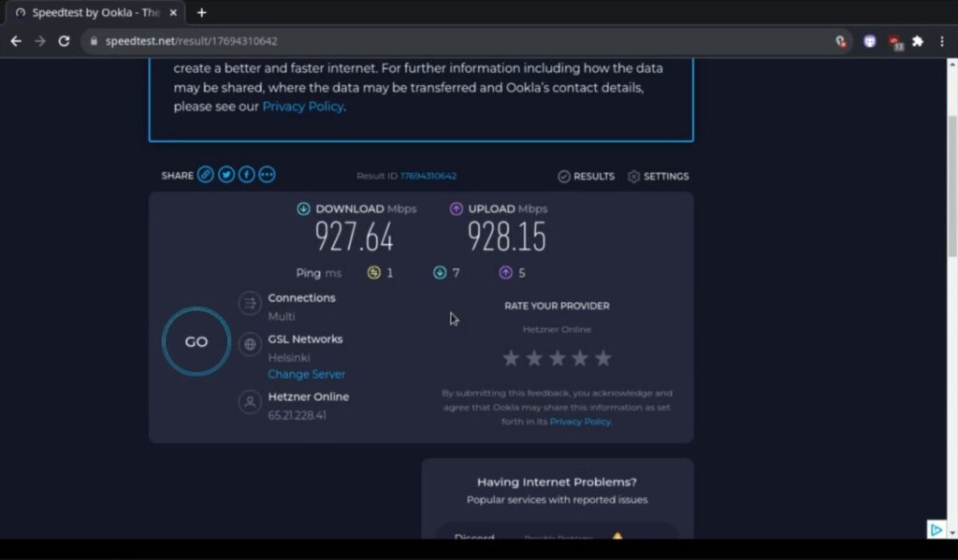Click the "Multi" connections value
Image resolution: width=958 pixels, height=560 pixels.
(x=282, y=316)
